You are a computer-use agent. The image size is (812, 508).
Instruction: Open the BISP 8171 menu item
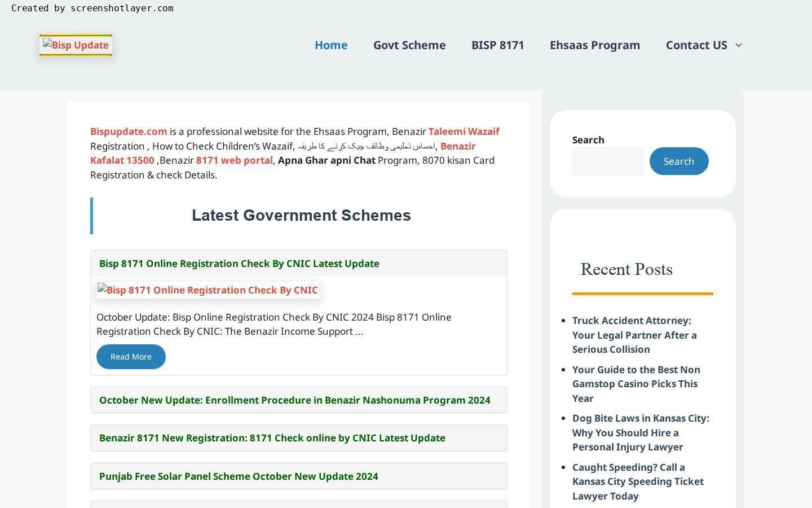pyautogui.click(x=498, y=45)
